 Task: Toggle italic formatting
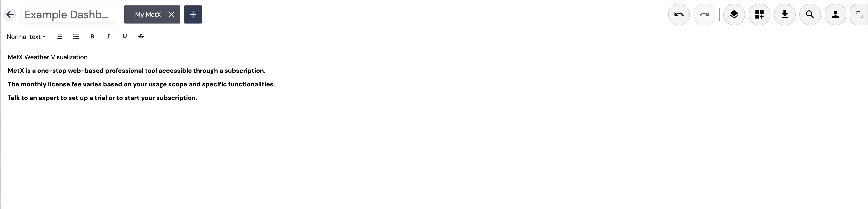pyautogui.click(x=108, y=36)
